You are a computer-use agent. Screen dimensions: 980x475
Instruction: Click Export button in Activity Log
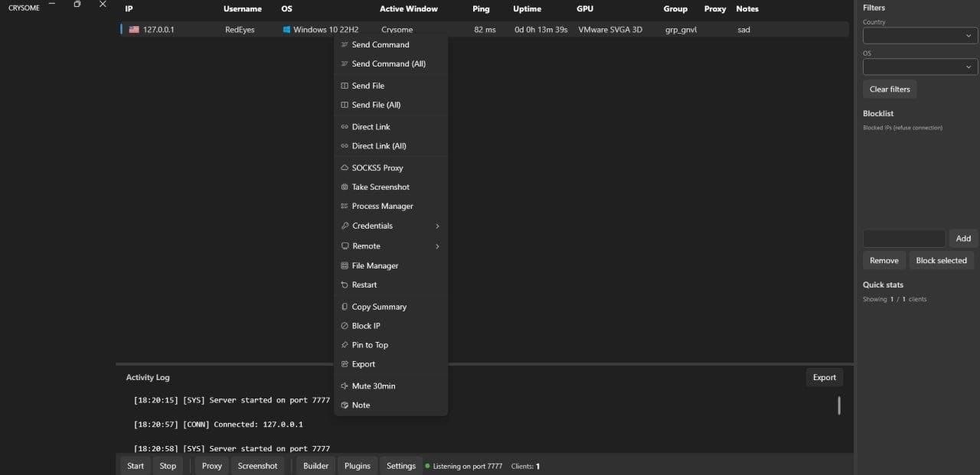pyautogui.click(x=825, y=377)
